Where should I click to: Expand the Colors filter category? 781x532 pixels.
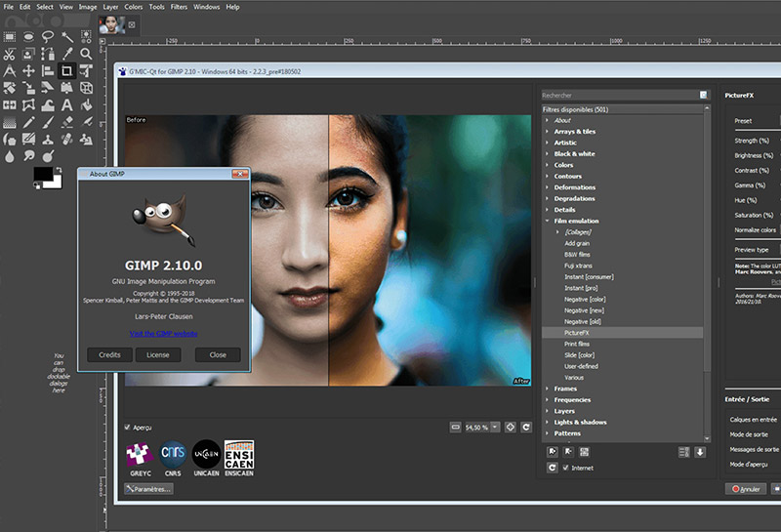547,165
